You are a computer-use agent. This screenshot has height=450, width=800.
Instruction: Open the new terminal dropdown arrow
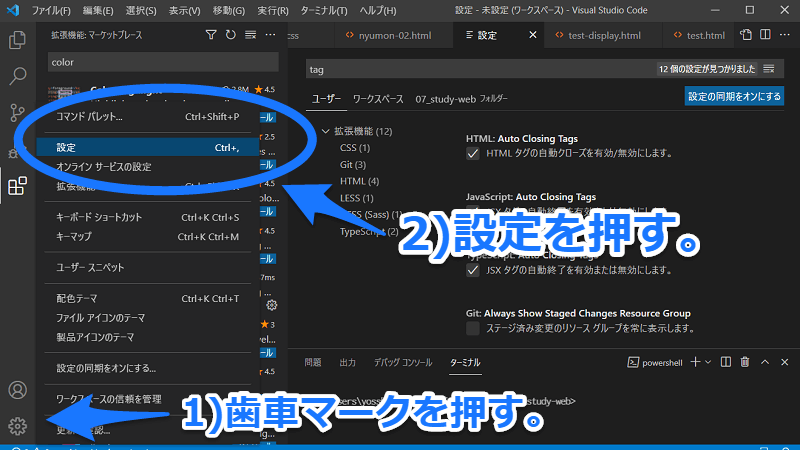point(706,362)
